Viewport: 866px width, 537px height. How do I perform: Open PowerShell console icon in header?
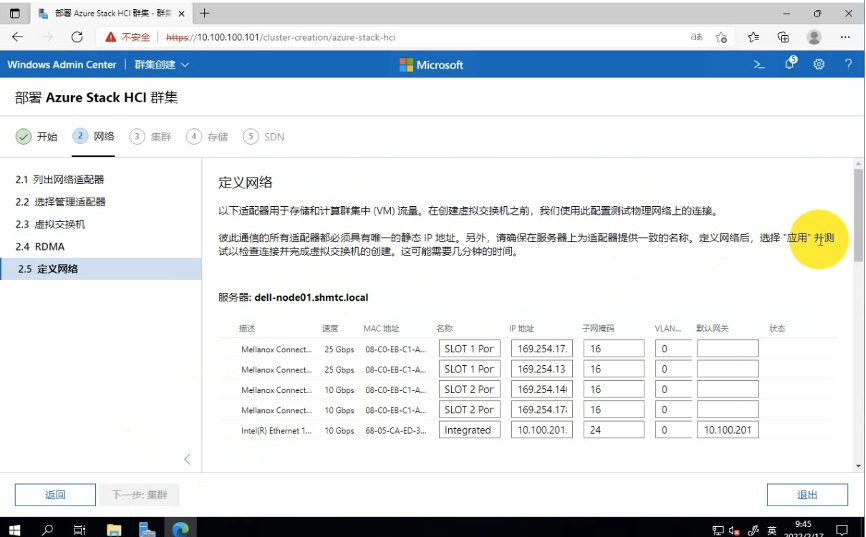[x=759, y=65]
